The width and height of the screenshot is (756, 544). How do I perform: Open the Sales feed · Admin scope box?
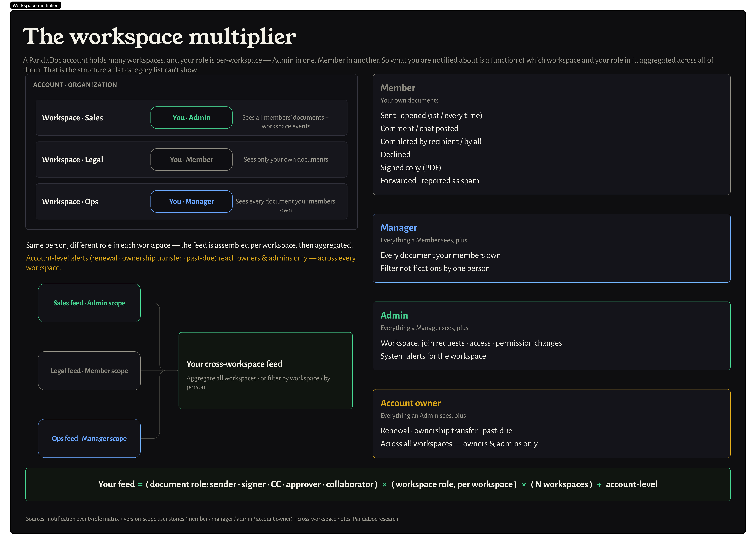89,303
